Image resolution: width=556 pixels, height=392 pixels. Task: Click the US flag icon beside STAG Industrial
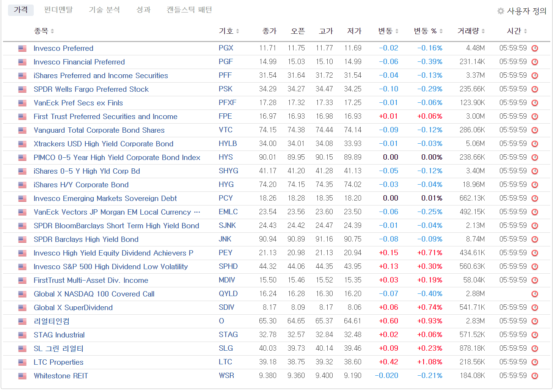click(22, 335)
